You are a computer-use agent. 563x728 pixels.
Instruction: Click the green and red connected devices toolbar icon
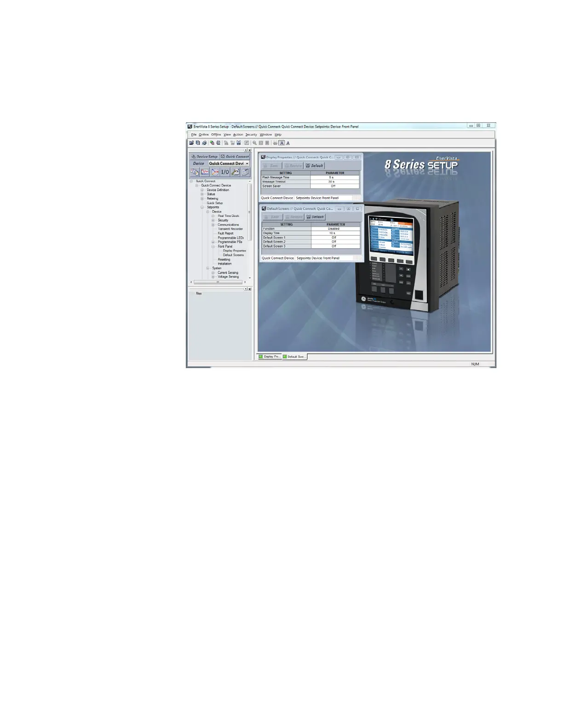click(212, 143)
